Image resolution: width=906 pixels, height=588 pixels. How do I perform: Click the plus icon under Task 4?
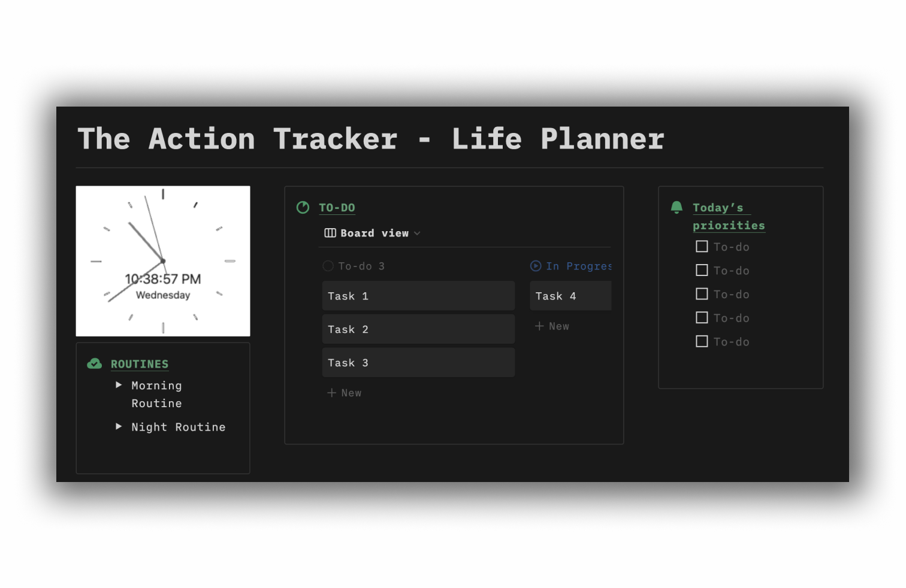pyautogui.click(x=539, y=326)
